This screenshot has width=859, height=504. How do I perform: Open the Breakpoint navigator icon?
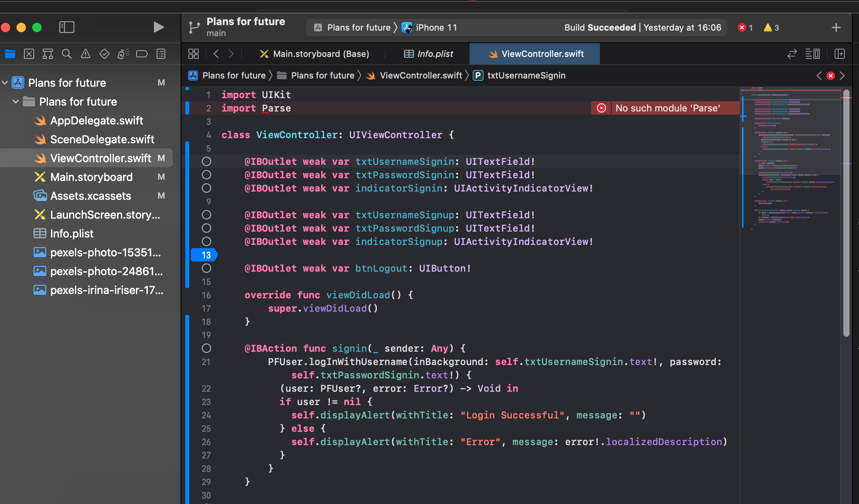click(142, 54)
